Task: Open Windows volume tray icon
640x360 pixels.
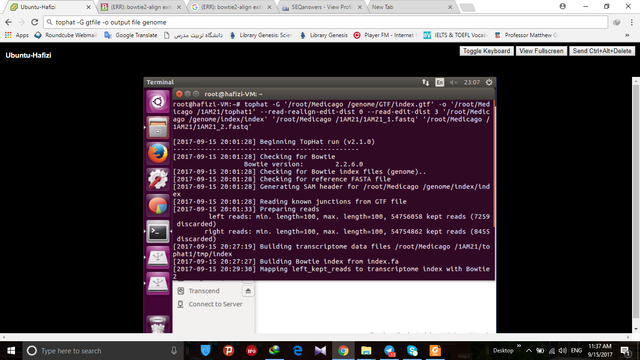Action: [x=562, y=351]
